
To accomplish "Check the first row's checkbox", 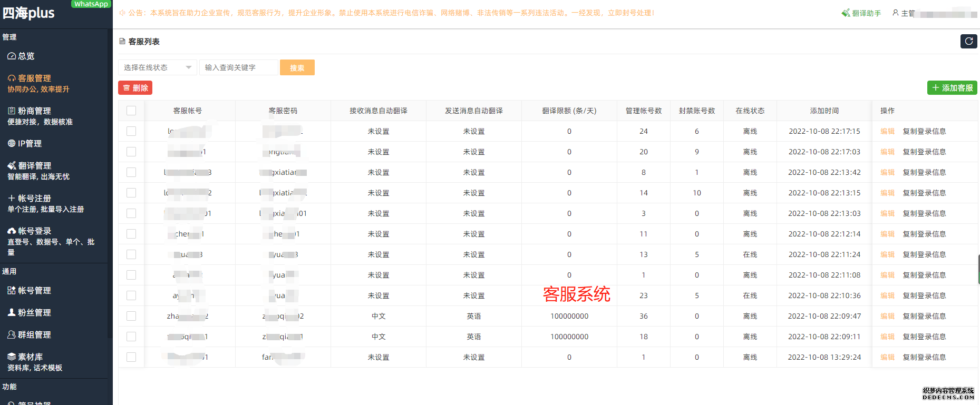I will click(x=131, y=131).
